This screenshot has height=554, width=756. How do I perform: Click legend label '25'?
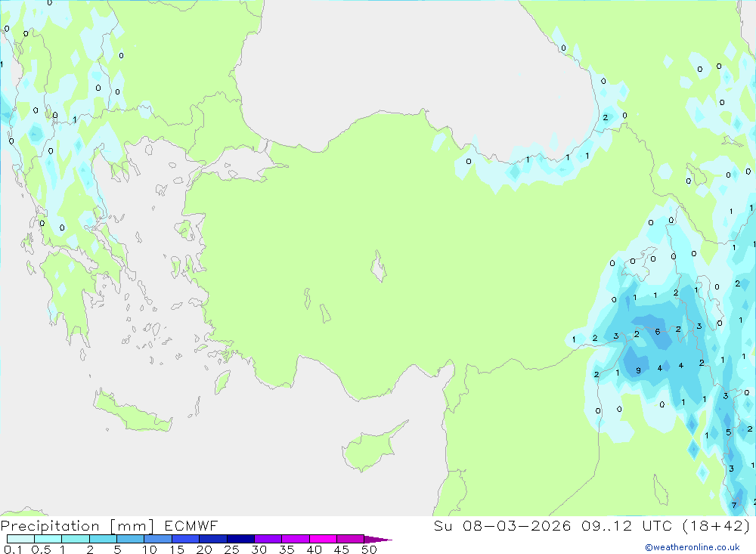[x=231, y=549]
